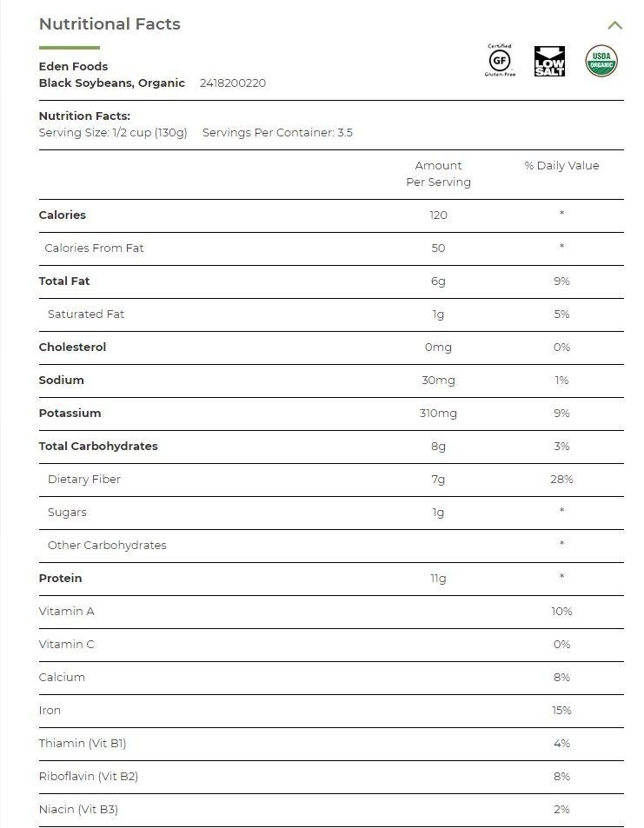Click the Nutritional Facts heading
Image resolution: width=644 pixels, height=828 pixels.
click(x=110, y=24)
